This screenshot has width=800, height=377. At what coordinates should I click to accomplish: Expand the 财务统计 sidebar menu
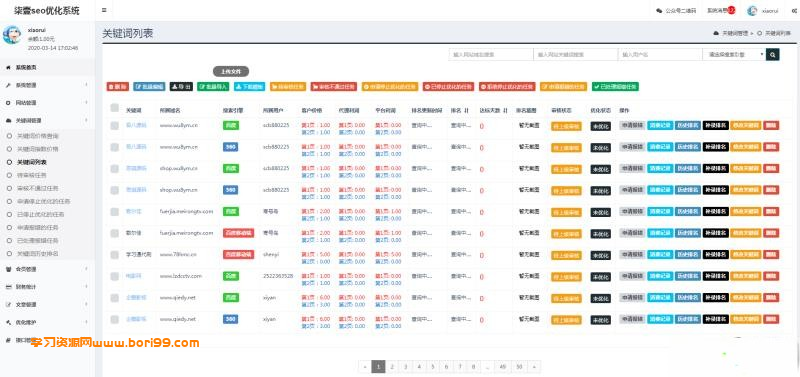(x=46, y=287)
